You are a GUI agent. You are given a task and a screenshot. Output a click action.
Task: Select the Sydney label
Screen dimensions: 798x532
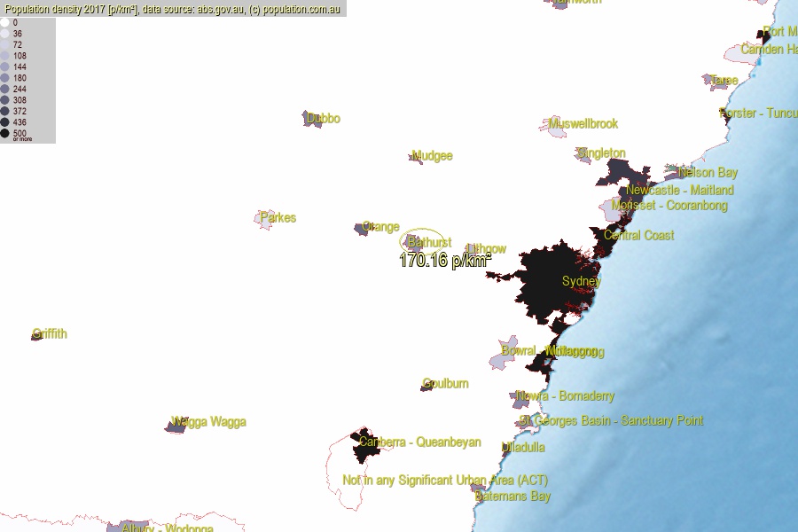pos(581,282)
